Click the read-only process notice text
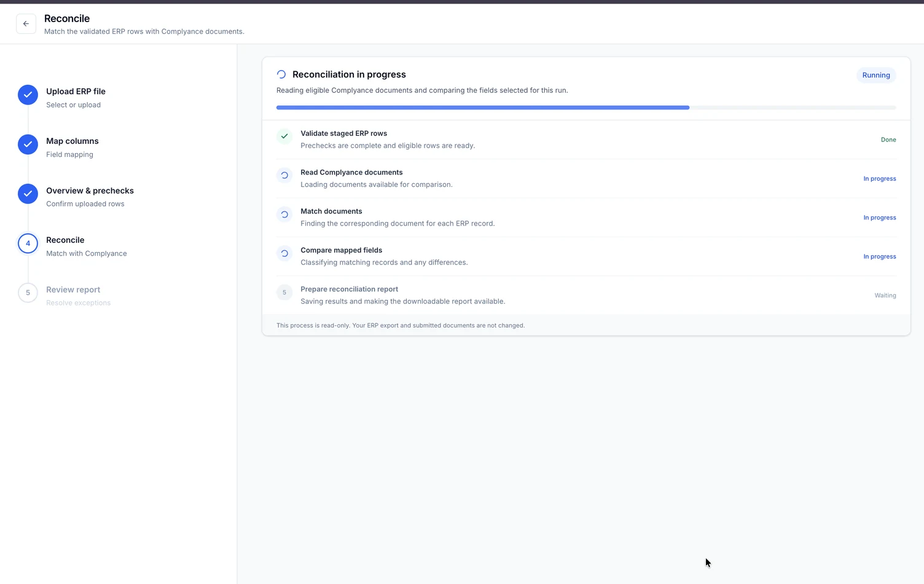924x584 pixels. [401, 325]
